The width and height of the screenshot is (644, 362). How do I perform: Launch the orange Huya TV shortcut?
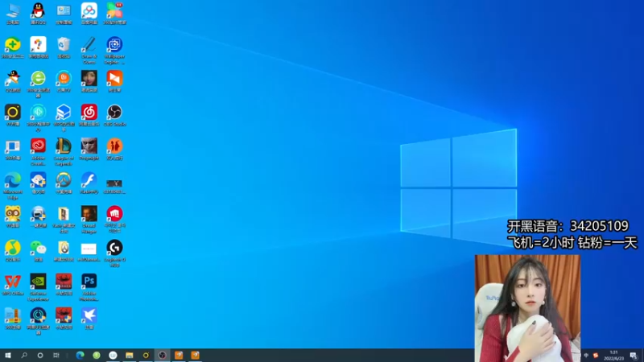(64, 81)
